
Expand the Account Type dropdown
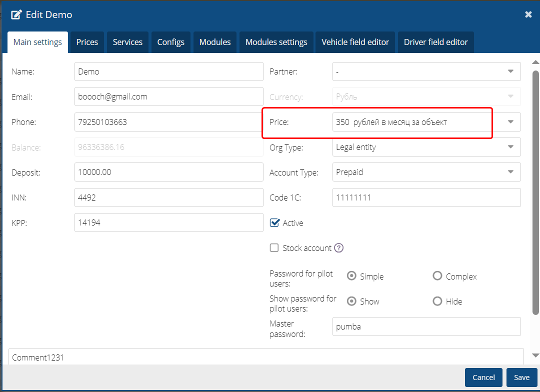click(426, 172)
